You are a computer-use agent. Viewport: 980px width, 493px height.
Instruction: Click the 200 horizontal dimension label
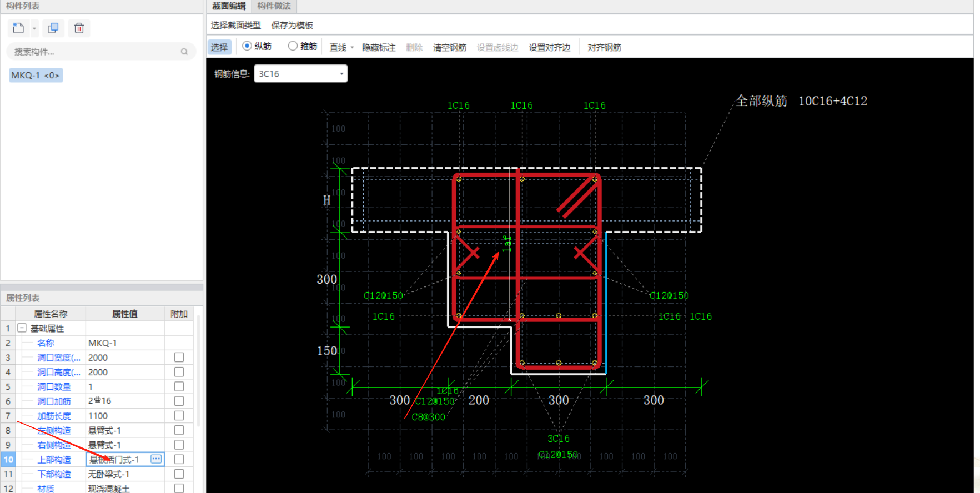tap(479, 400)
